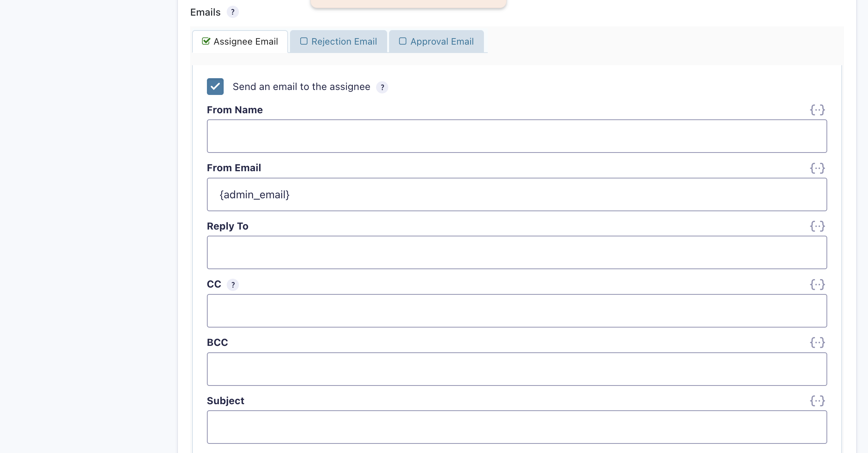Screen dimensions: 868x453
Task: Open merge tags for BCC field
Action: (817, 342)
